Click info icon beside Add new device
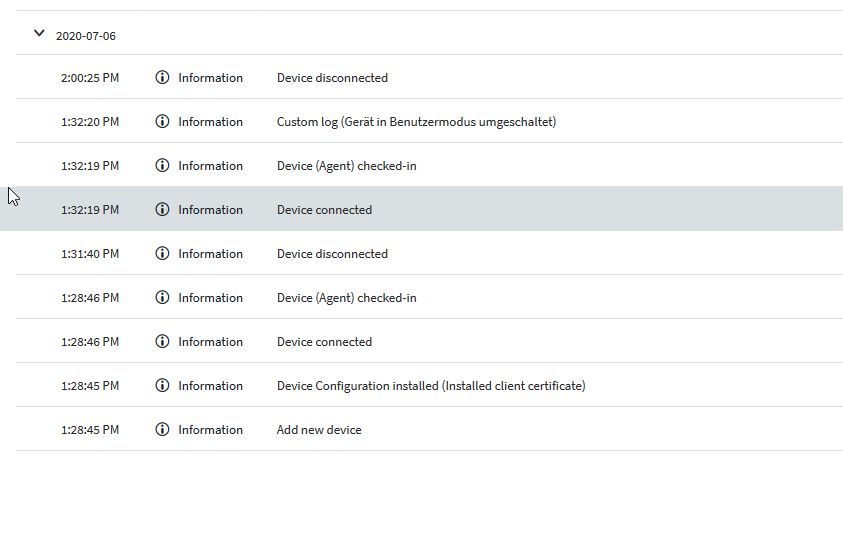 (163, 430)
